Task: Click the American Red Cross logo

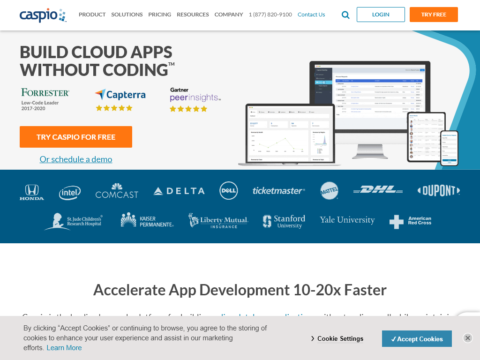Action: [410, 221]
